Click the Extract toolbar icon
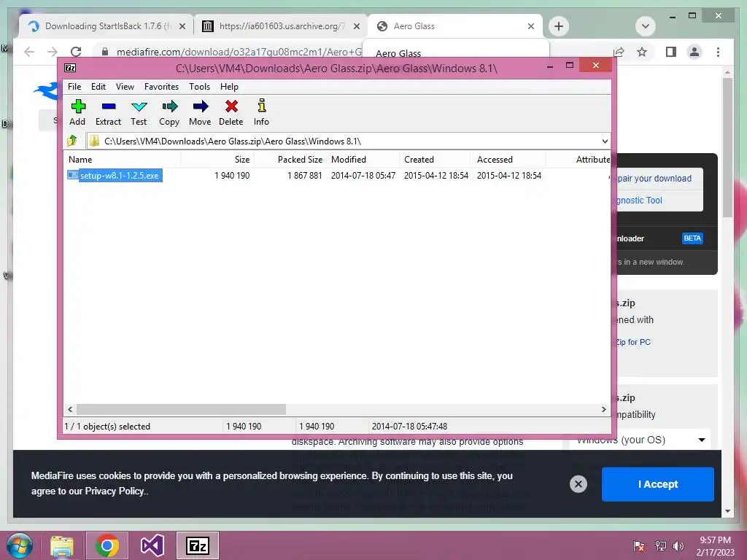This screenshot has height=560, width=747. (x=108, y=106)
